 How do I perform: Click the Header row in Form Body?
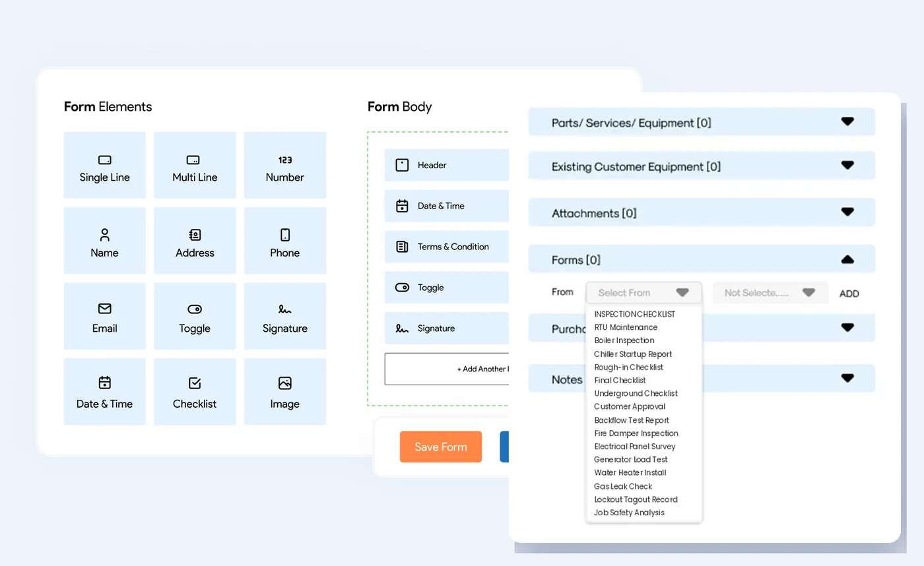(x=447, y=165)
